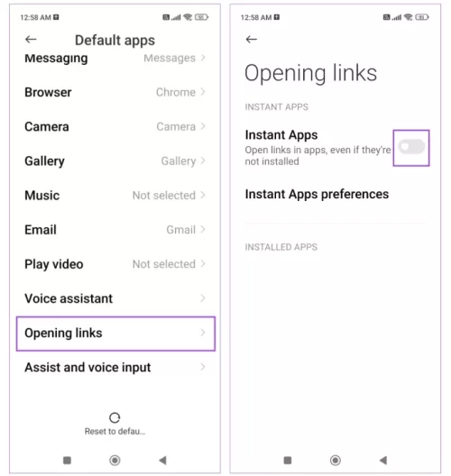
Task: Tap right phone's triangle back navigation button
Action: tap(383, 460)
